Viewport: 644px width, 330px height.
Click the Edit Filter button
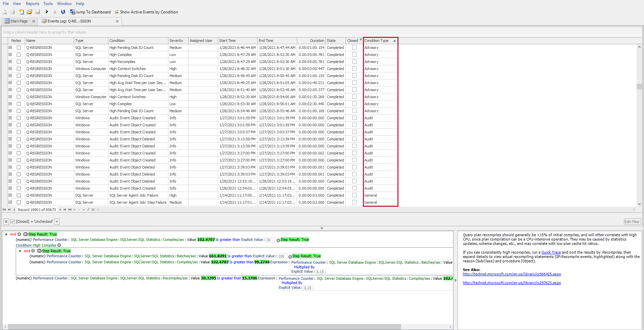pyautogui.click(x=632, y=221)
